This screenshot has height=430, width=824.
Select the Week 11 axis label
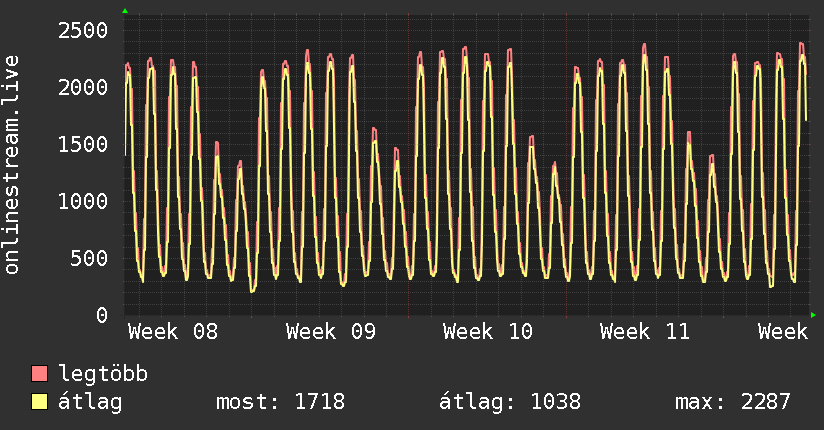(x=645, y=332)
